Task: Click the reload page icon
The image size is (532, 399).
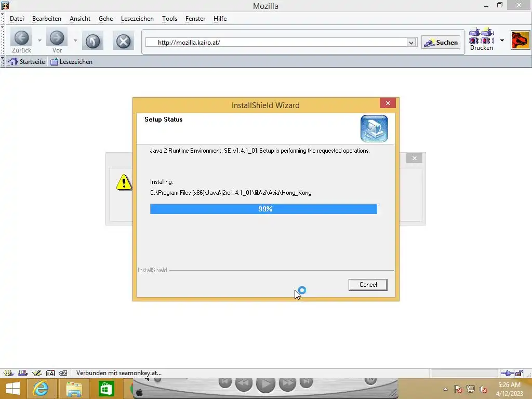Action: [92, 42]
